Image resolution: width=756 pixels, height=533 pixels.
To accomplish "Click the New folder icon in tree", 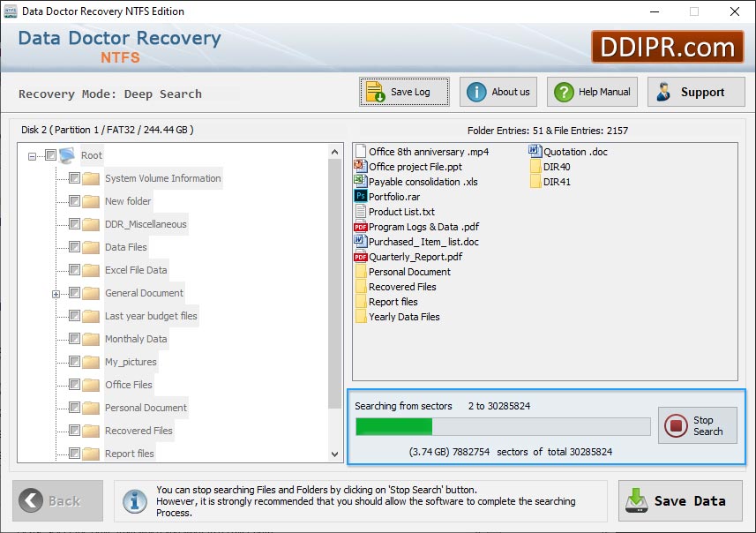I will tap(91, 201).
